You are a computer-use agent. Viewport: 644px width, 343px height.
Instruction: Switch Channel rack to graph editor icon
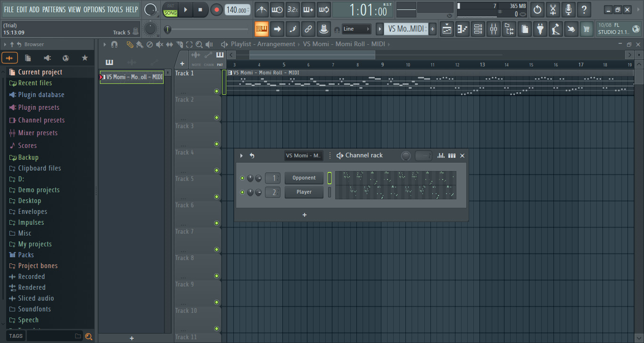click(441, 155)
